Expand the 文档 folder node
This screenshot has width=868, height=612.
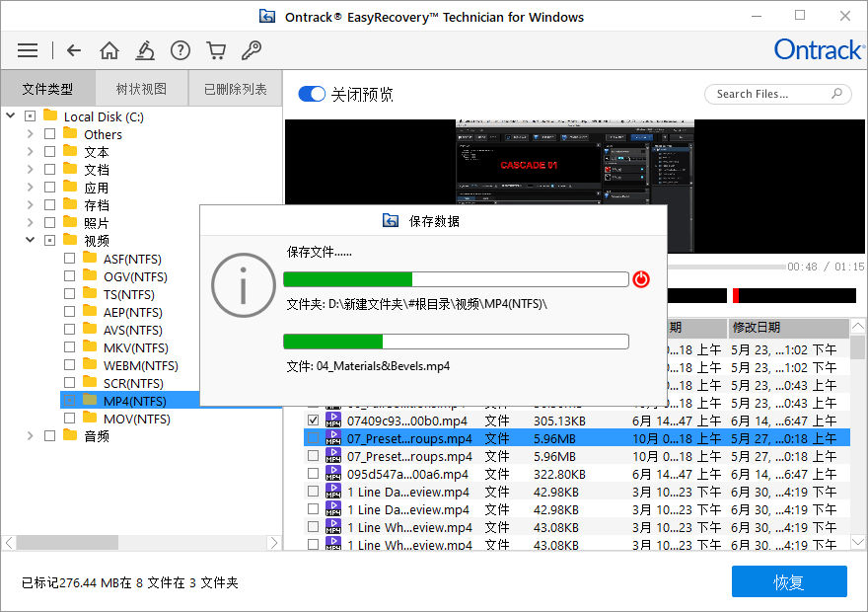tap(30, 170)
